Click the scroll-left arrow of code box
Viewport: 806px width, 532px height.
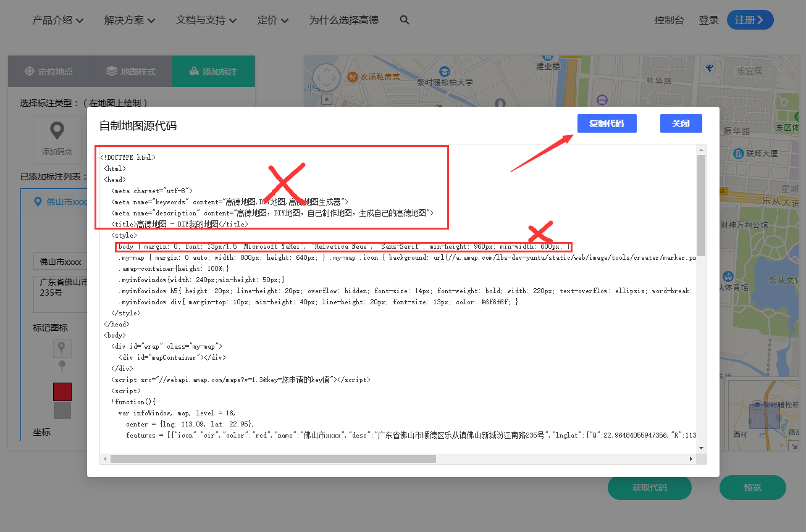105,459
